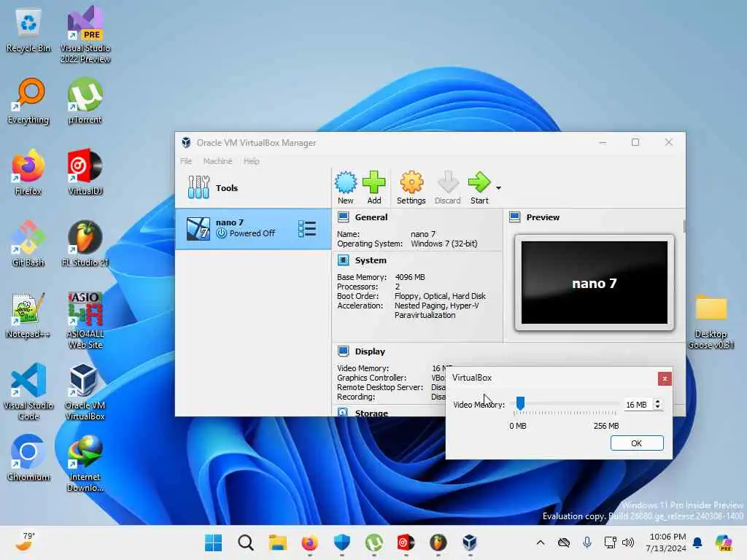The height and width of the screenshot is (560, 747).
Task: Open the File menu
Action: pyautogui.click(x=186, y=161)
